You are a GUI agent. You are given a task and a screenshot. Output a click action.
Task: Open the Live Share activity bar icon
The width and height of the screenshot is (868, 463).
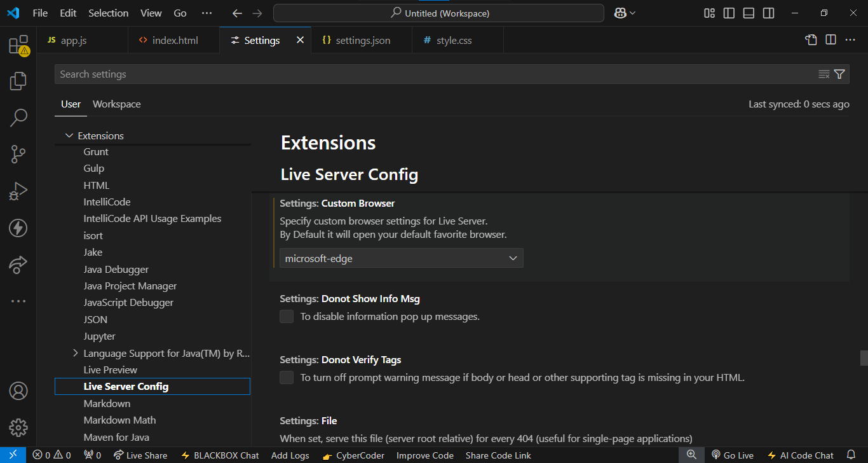pyautogui.click(x=18, y=265)
